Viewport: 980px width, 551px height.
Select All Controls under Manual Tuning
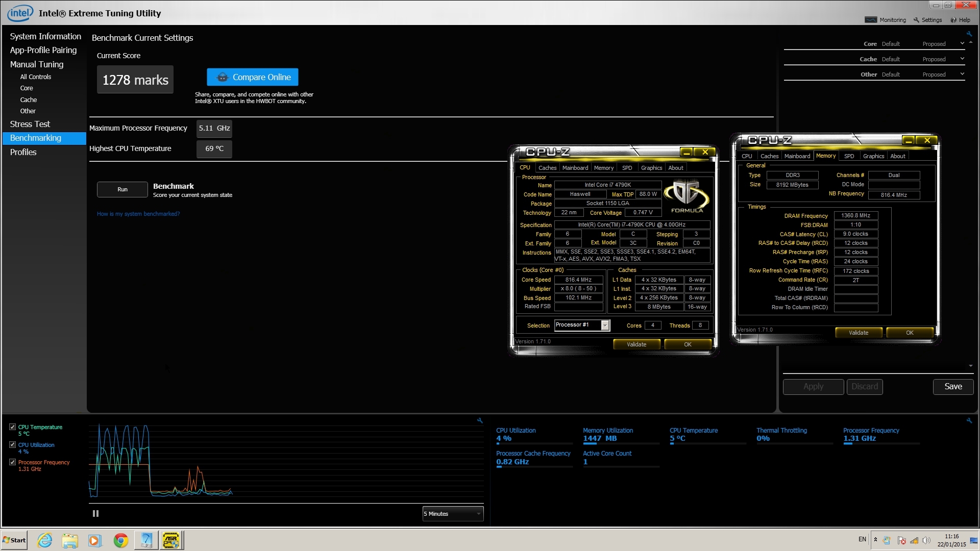[x=36, y=77]
